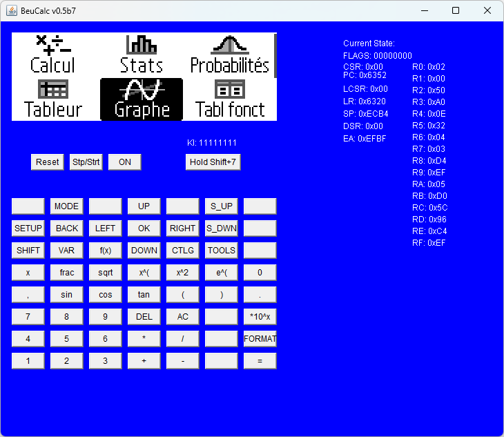Open the VAR key
Screen dimensions: 504x437
pos(66,251)
